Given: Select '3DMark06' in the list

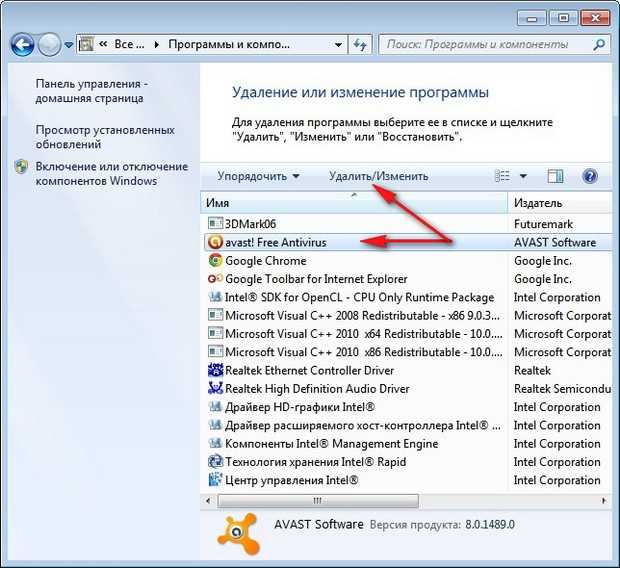Looking at the screenshot, I should 250,224.
